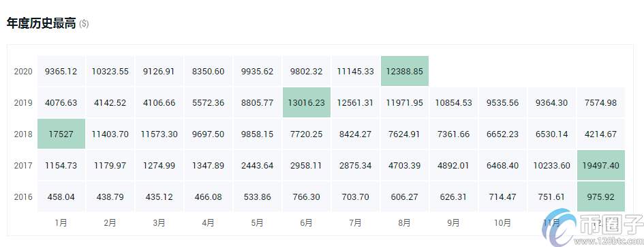Select the 2016 year label

(23, 197)
